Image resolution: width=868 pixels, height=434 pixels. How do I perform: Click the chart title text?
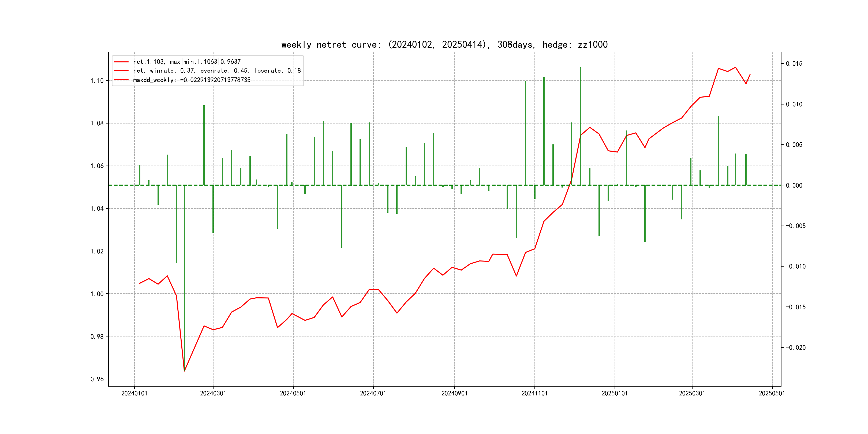(x=444, y=44)
